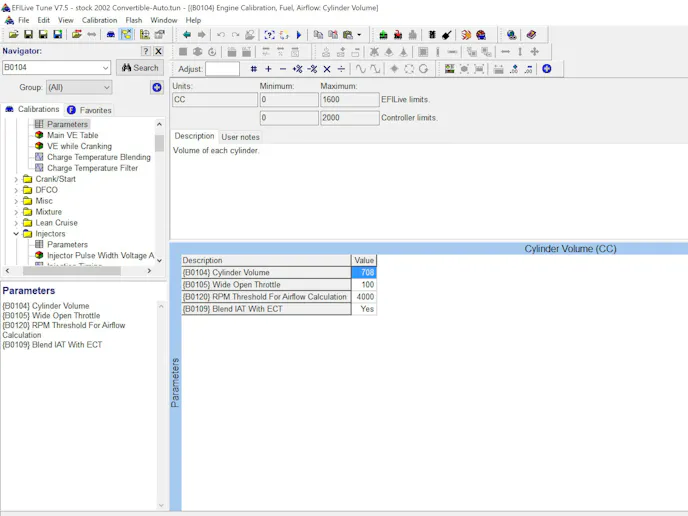This screenshot has height=516, width=688.
Task: Click the Main VE Table 3D icon
Action: click(x=39, y=135)
